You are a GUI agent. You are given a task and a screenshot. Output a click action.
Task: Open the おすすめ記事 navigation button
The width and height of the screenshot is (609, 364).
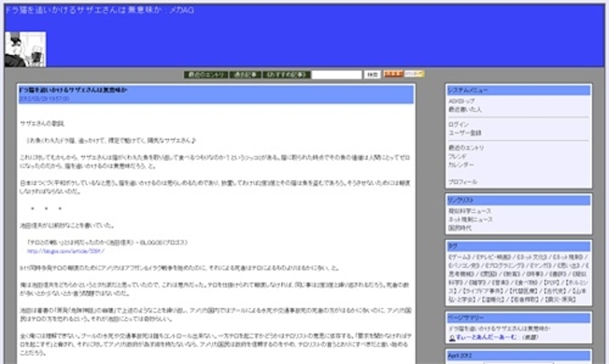tap(287, 75)
